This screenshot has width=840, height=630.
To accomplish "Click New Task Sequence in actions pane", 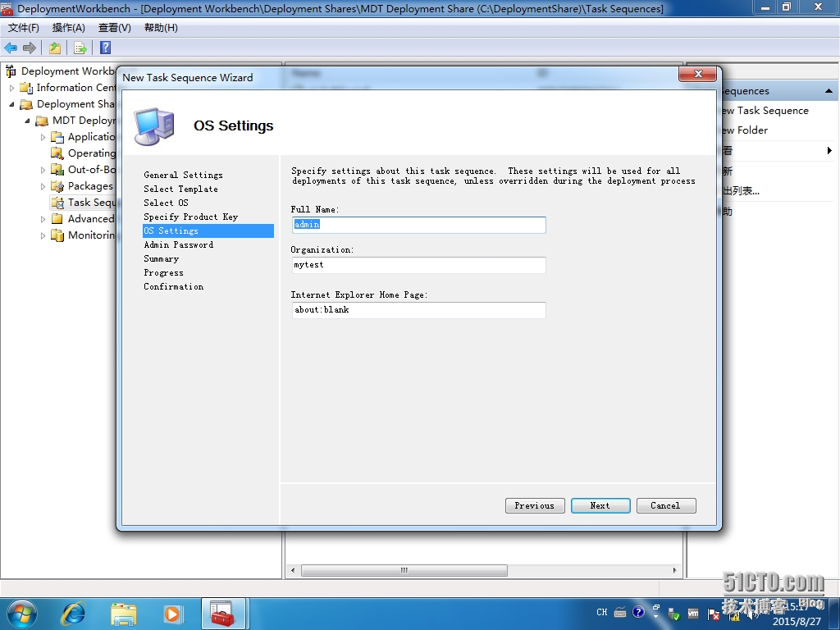I will [x=765, y=111].
